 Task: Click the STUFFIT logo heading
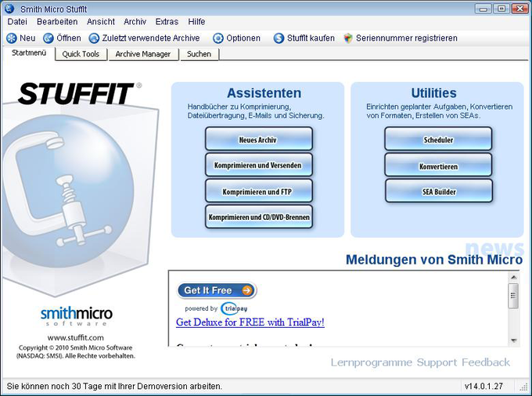coord(77,93)
